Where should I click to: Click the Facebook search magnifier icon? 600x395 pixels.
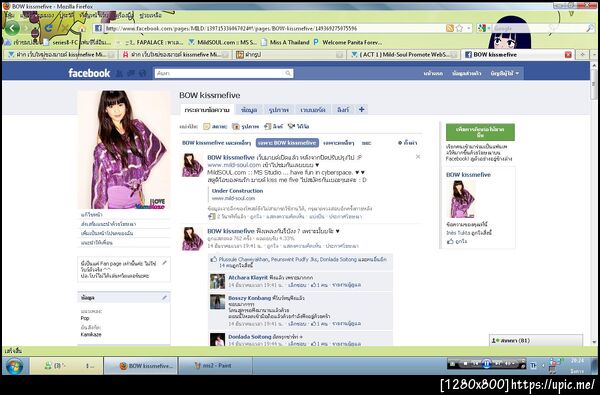pyautogui.click(x=289, y=73)
